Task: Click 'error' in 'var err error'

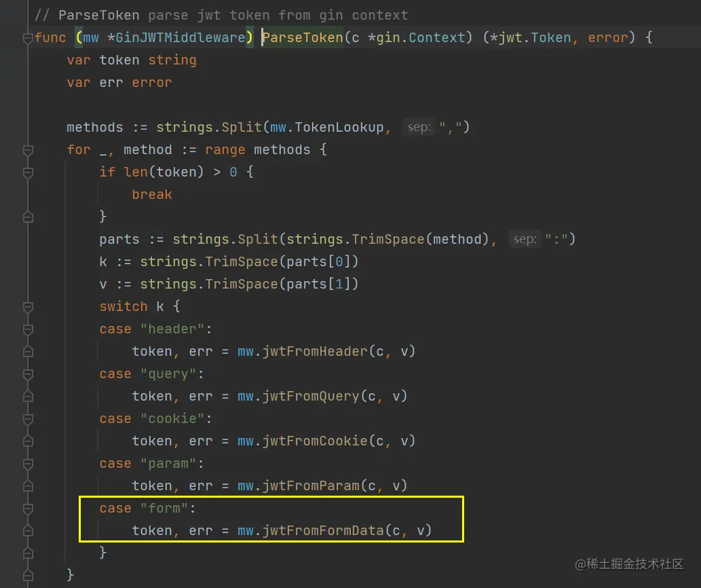Action: (151, 82)
